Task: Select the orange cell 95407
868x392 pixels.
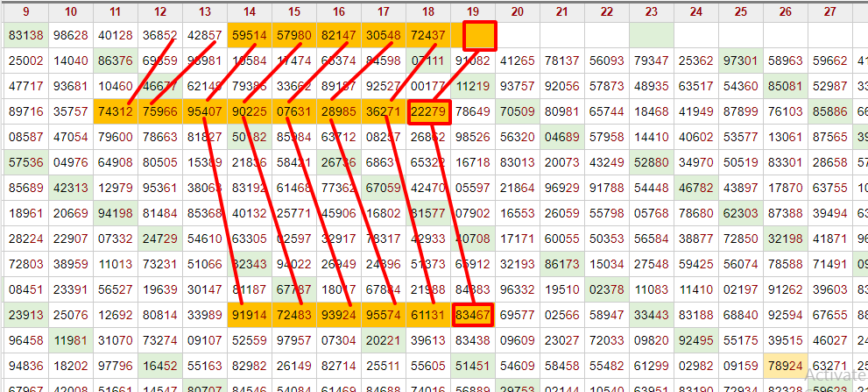Action: point(205,111)
